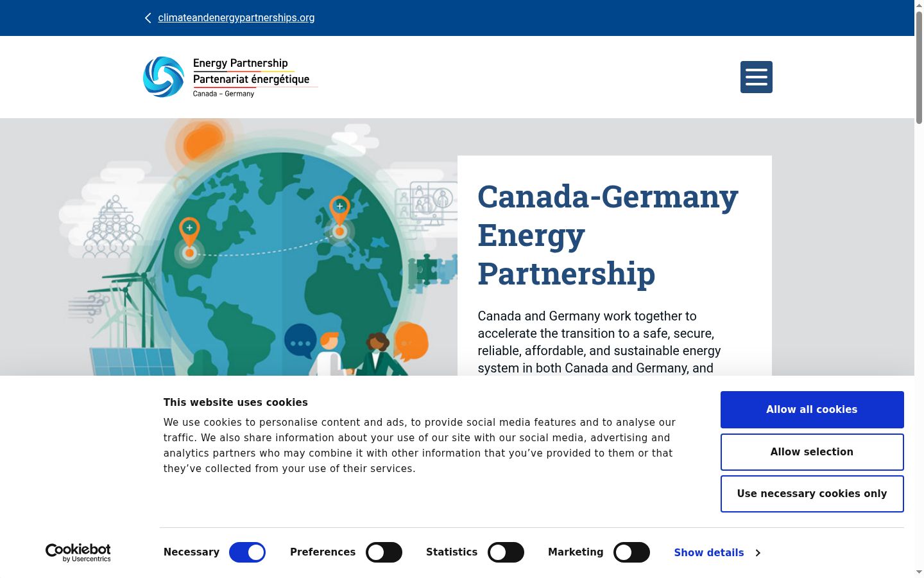Viewport: 924px width, 578px height.
Task: Click the Canada-Germany Energy Partnership heading
Action: (x=608, y=234)
